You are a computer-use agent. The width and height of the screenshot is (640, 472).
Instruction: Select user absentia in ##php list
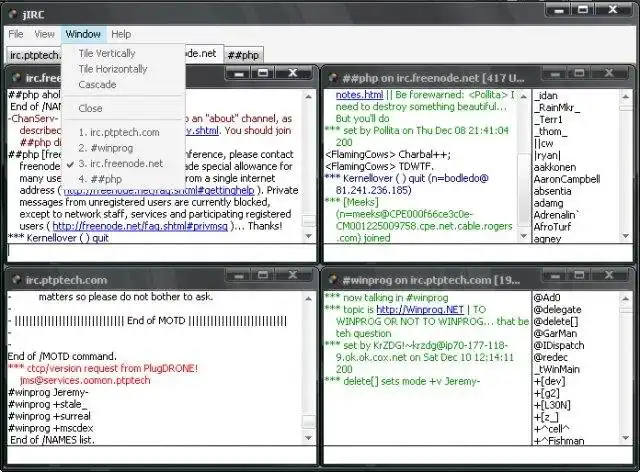point(552,191)
